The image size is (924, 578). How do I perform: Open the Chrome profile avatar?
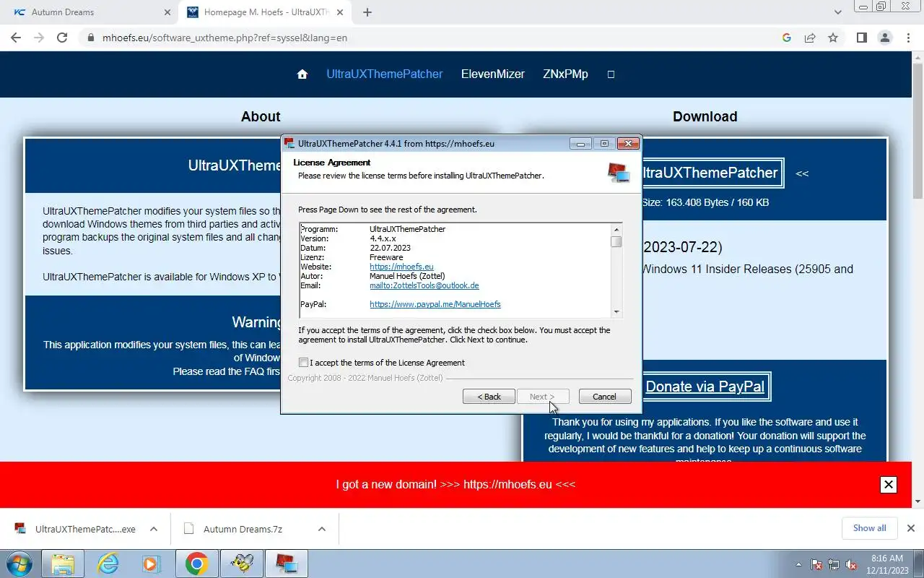884,38
